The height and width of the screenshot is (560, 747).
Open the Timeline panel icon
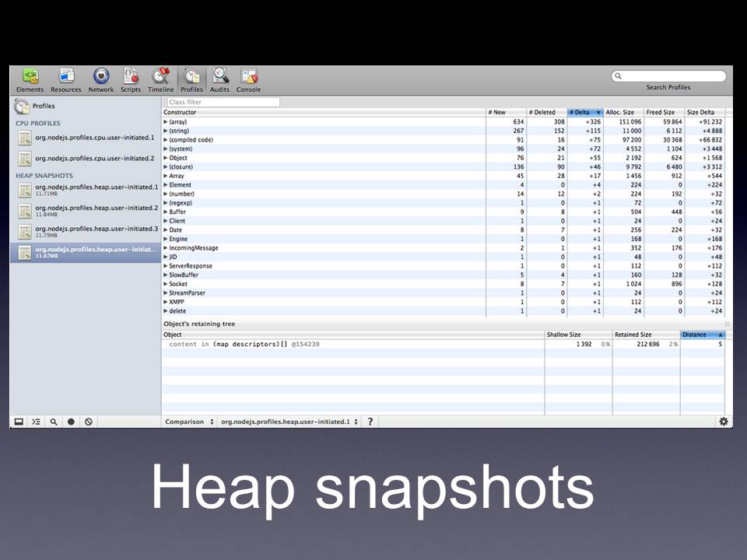pos(161,76)
